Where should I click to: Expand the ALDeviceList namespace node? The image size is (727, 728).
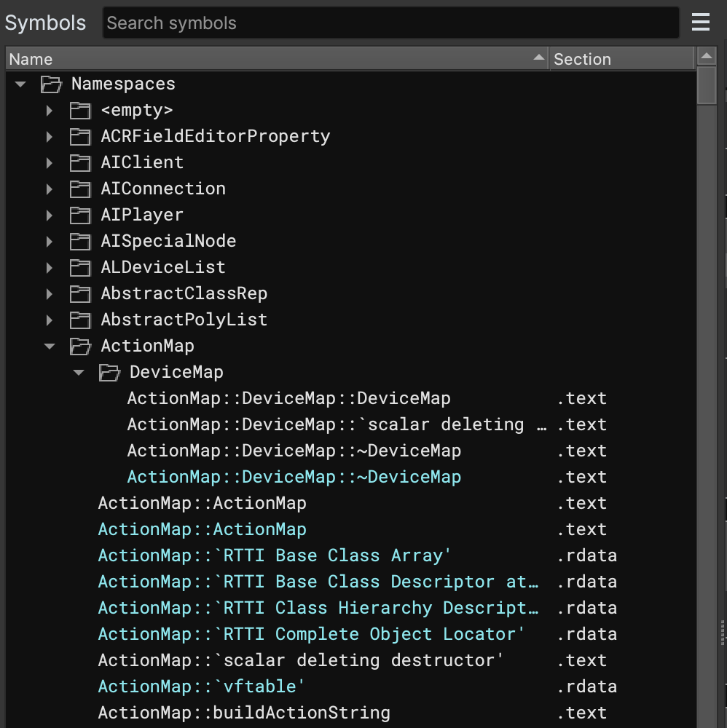(50, 267)
